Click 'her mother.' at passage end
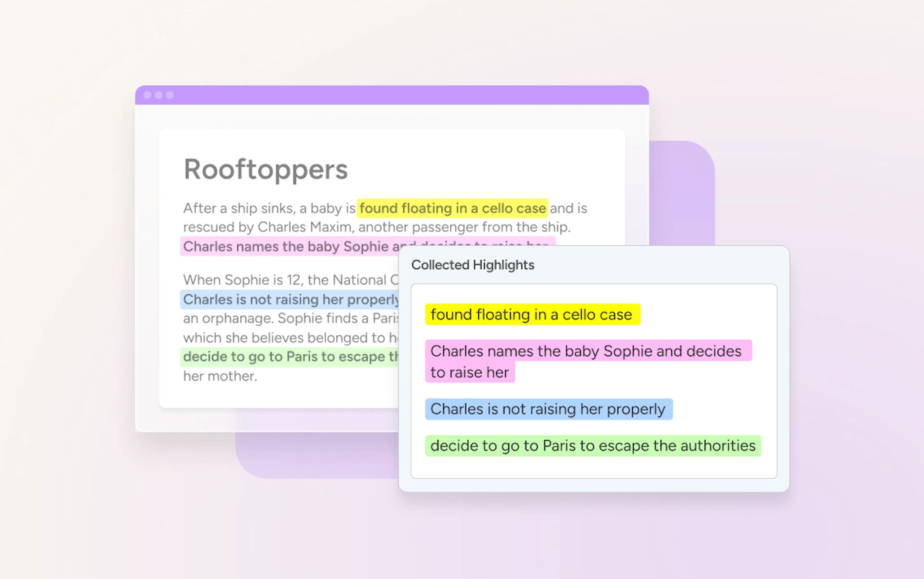The image size is (924, 579). 220,376
